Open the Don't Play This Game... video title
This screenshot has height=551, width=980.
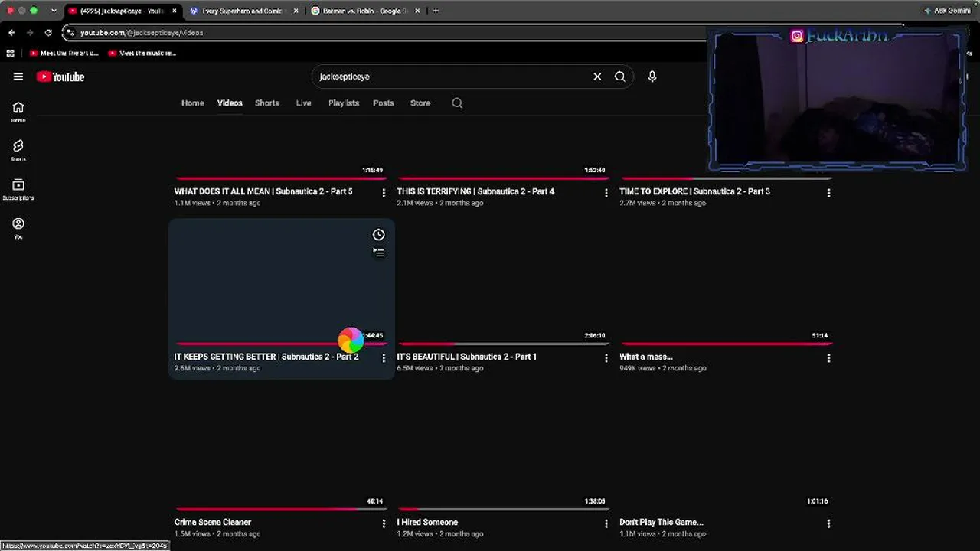pos(661,522)
